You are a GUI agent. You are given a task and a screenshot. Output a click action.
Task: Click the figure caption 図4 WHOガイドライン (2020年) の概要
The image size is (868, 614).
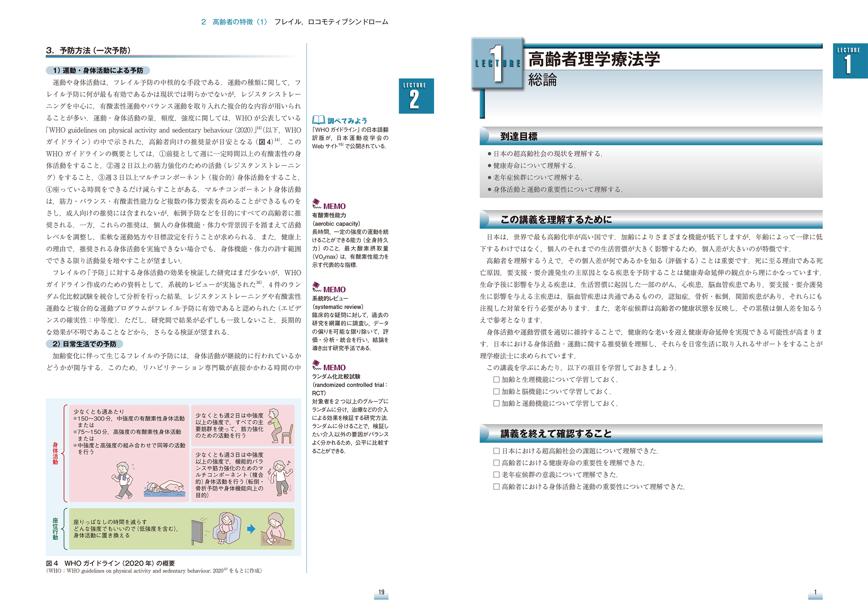coord(110,563)
